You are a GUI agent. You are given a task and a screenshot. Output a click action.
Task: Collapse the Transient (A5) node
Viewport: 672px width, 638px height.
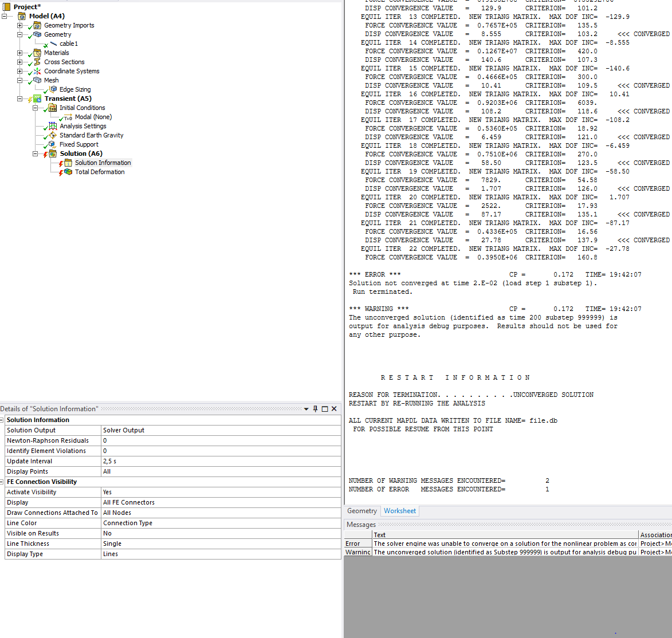coord(19,99)
